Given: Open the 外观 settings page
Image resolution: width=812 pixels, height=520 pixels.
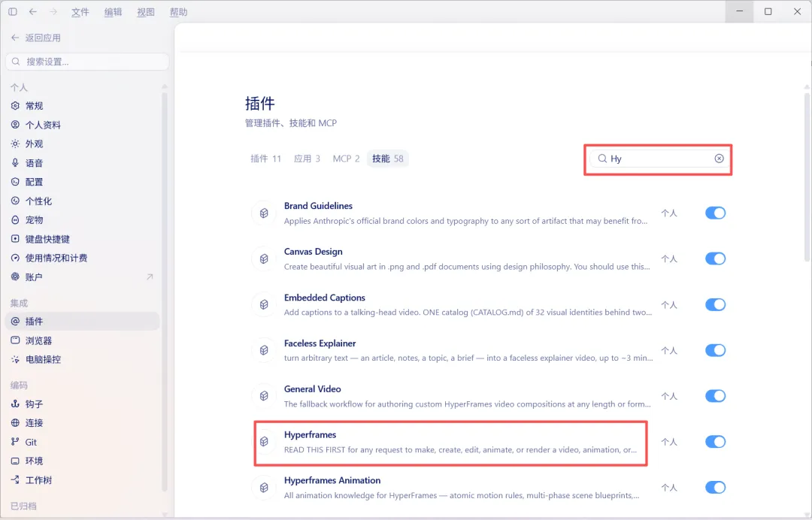Looking at the screenshot, I should (83, 144).
